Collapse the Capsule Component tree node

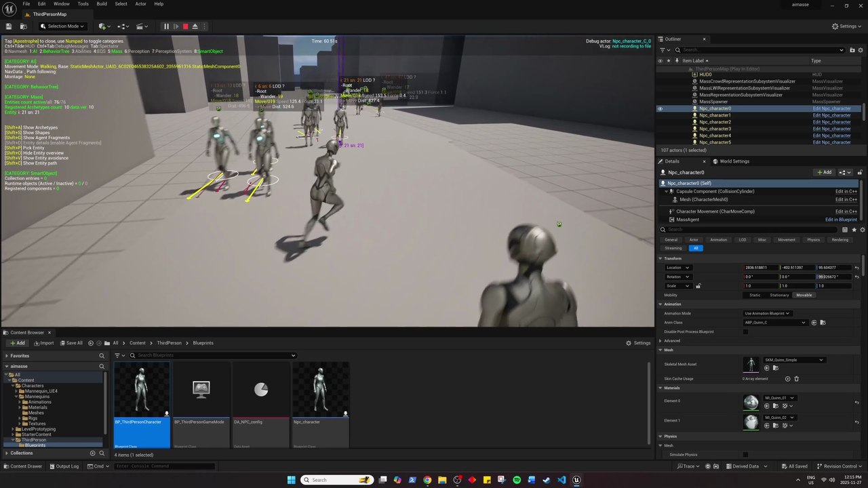coord(666,191)
